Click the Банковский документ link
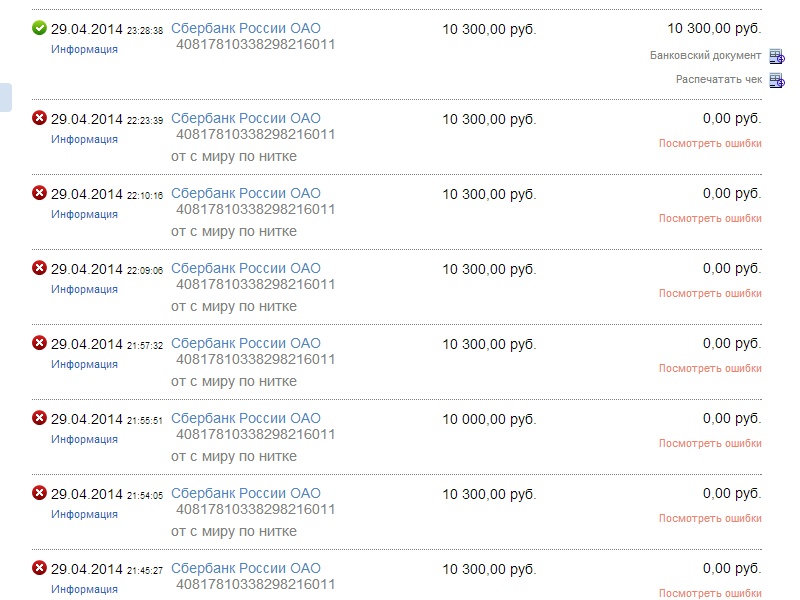This screenshot has height=600, width=800. point(706,55)
